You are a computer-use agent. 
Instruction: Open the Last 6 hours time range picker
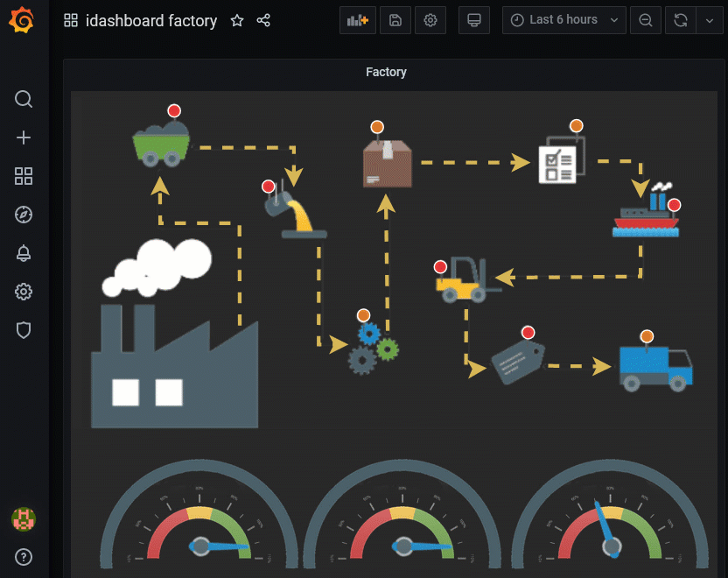click(x=563, y=19)
